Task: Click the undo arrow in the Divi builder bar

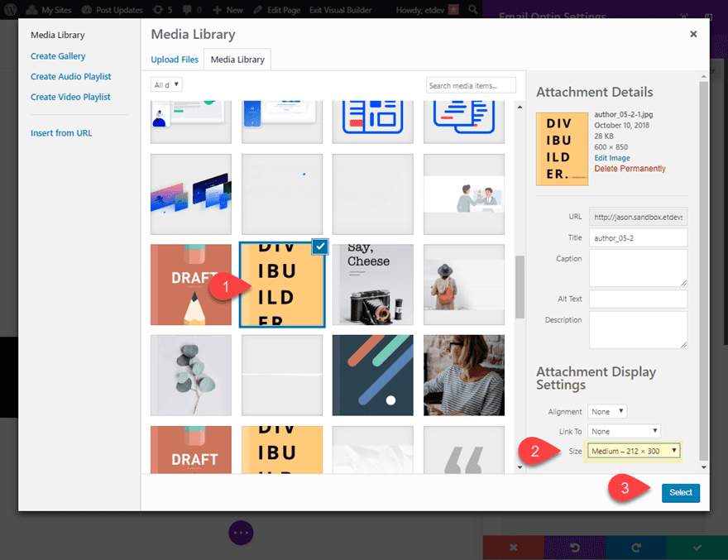Action: tap(574, 548)
